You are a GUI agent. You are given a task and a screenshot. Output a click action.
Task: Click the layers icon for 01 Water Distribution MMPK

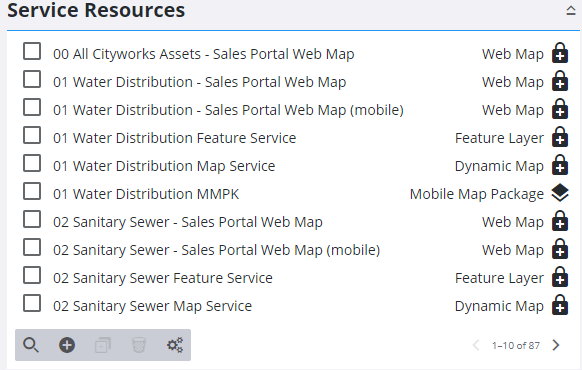tap(560, 193)
